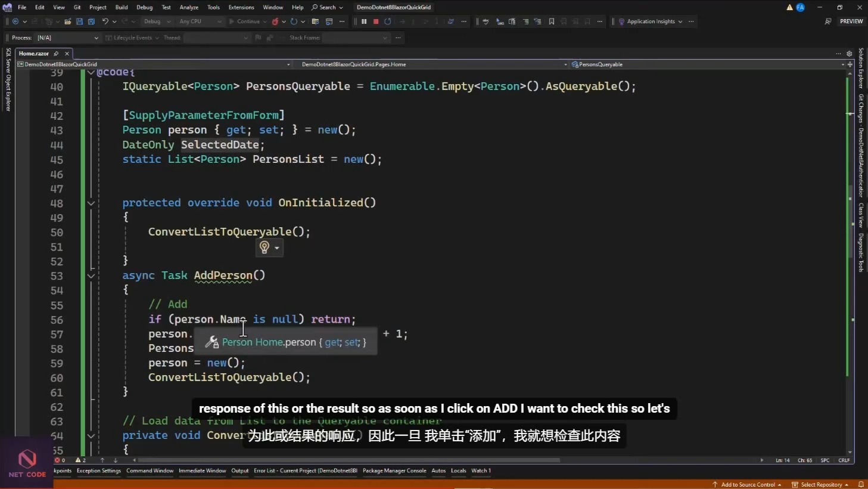This screenshot has width=868, height=489.
Task: Open the Stack Frame dropdown
Action: point(356,38)
